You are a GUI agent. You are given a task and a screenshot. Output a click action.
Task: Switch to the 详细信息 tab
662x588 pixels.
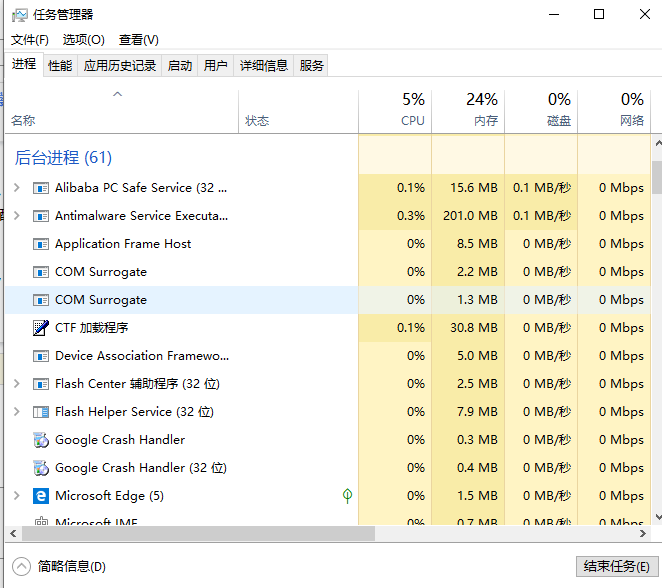point(263,66)
